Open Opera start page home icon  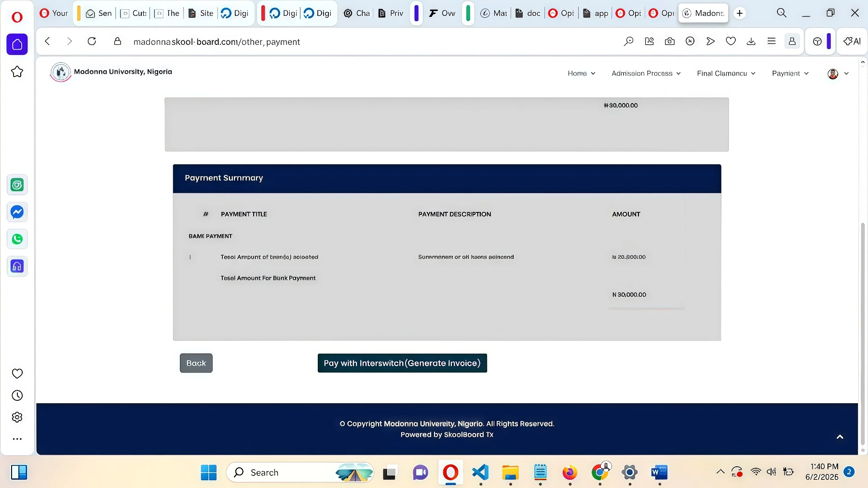[x=17, y=44]
